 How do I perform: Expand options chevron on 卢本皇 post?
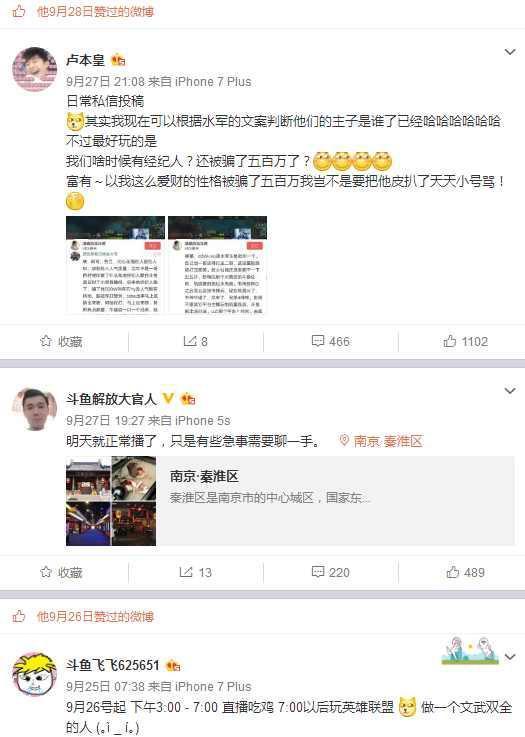pyautogui.click(x=510, y=52)
